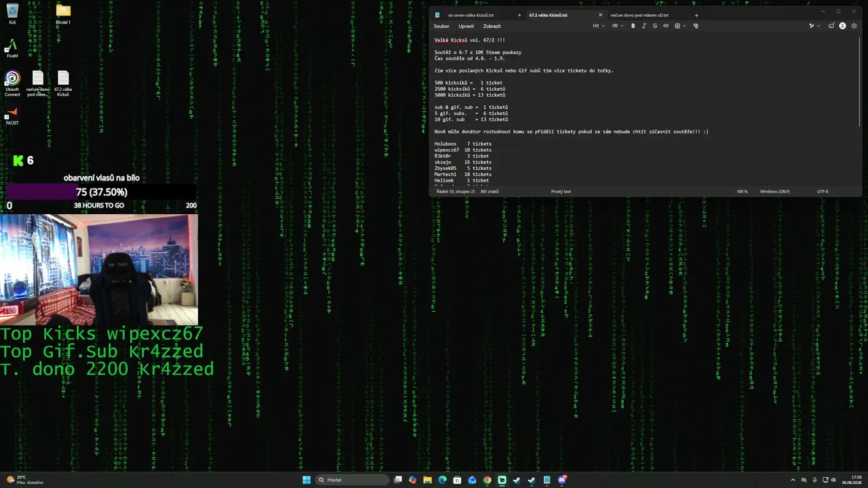Toggle bold formatting in Notepad
This screenshot has height=488, width=868.
click(x=633, y=26)
